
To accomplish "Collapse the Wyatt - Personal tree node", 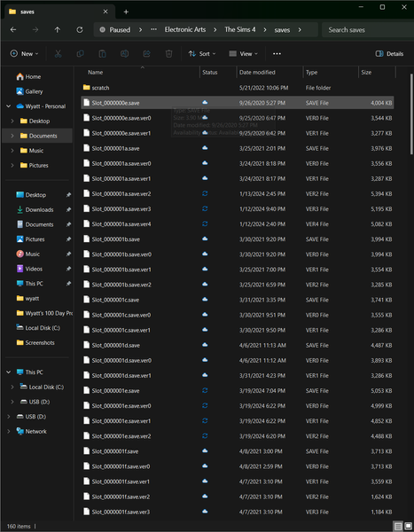I will 9,106.
